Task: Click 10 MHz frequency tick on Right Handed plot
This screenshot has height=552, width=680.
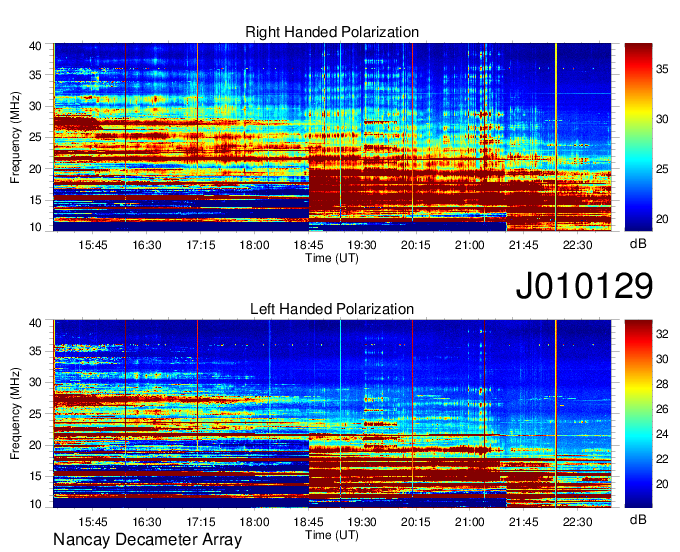Action: click(x=35, y=227)
